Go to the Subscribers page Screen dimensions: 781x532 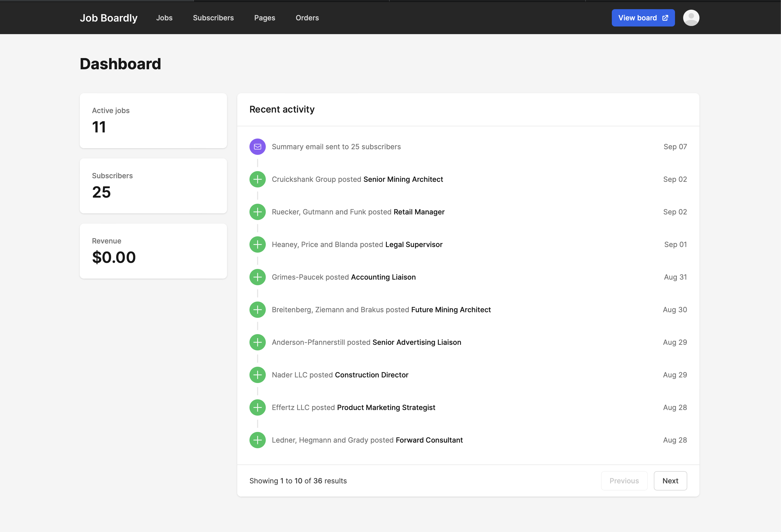[213, 18]
